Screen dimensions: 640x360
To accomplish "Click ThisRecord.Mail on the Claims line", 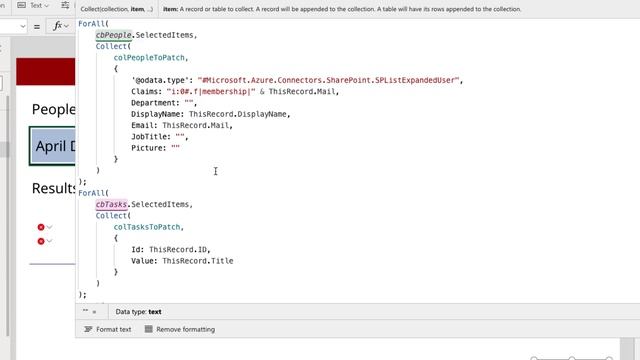I will (302, 91).
